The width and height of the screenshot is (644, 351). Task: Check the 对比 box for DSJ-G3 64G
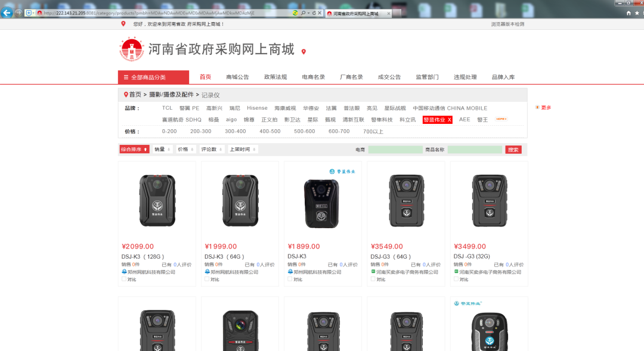373,279
